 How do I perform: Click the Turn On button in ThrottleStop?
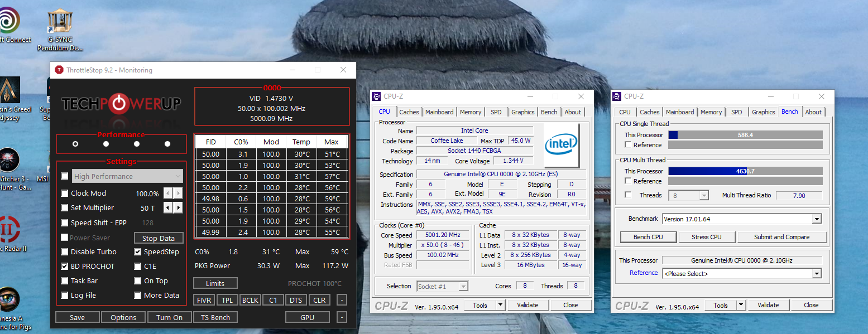170,317
